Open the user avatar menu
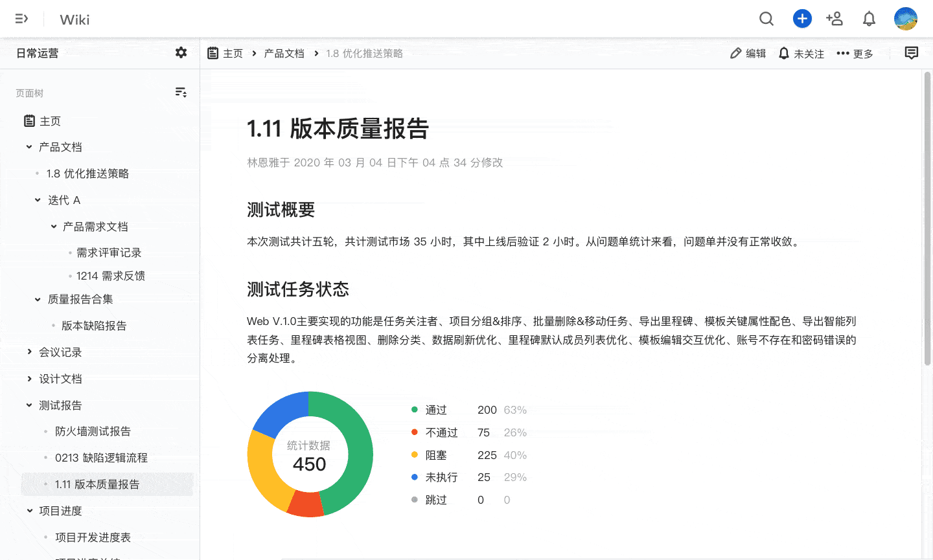Image resolution: width=933 pixels, height=560 pixels. click(905, 19)
